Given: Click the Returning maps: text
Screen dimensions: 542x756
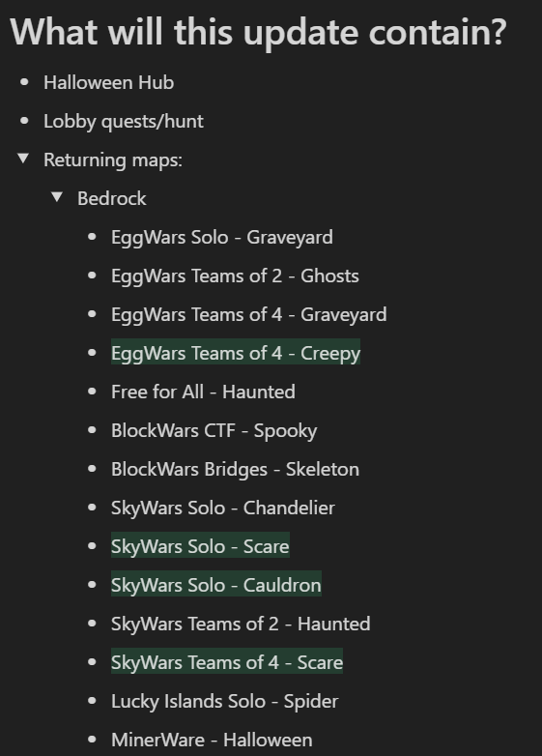Looking at the screenshot, I should tap(113, 160).
